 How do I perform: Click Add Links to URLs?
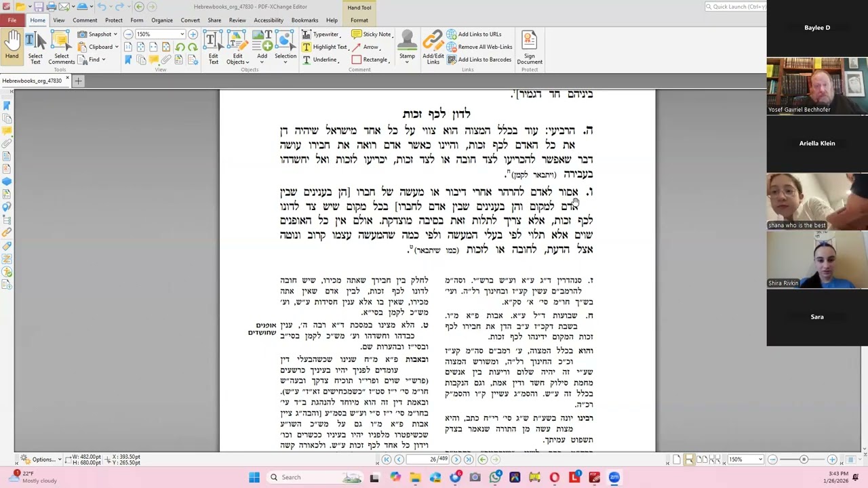tap(475, 34)
